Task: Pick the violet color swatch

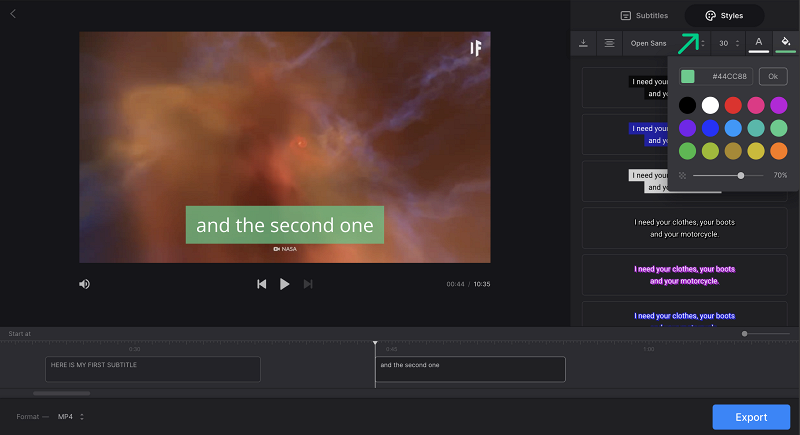Action: point(687,129)
